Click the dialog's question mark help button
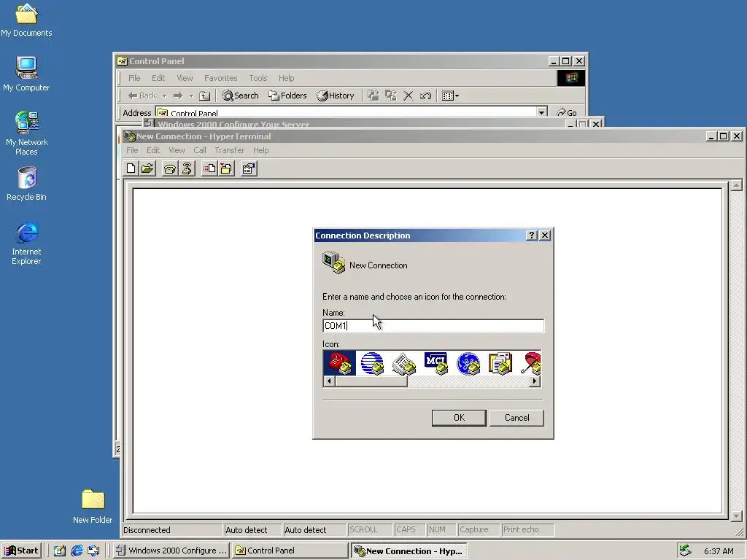 coord(532,236)
